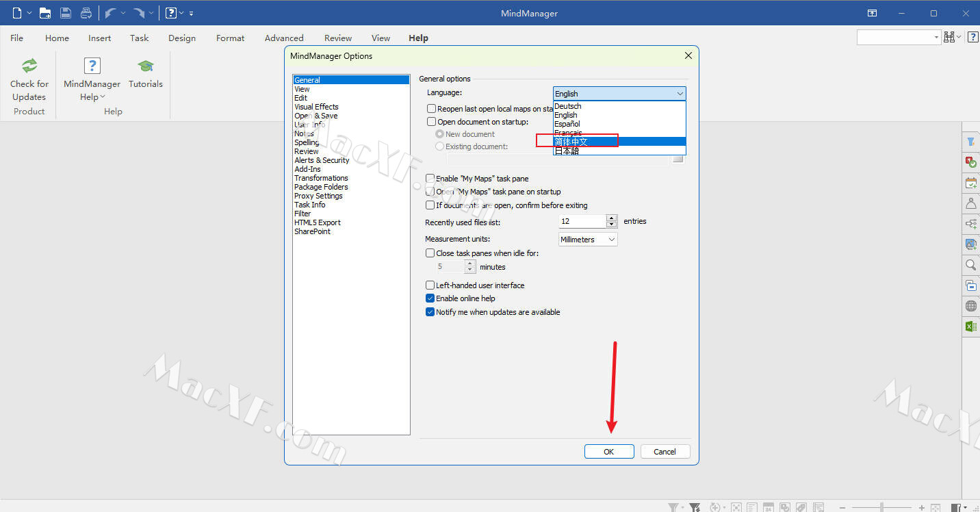Image resolution: width=980 pixels, height=512 pixels.
Task: Toggle confirm before exiting checkbox
Action: [x=430, y=205]
